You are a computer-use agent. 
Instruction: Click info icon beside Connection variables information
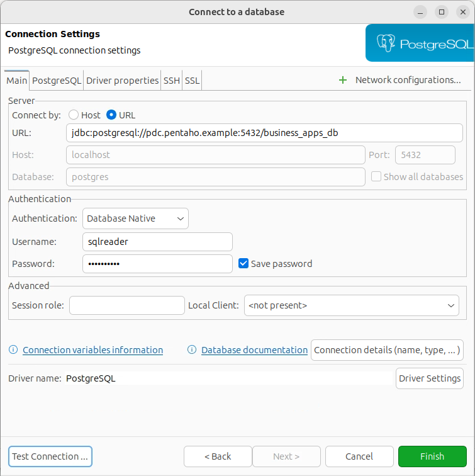[x=13, y=350]
